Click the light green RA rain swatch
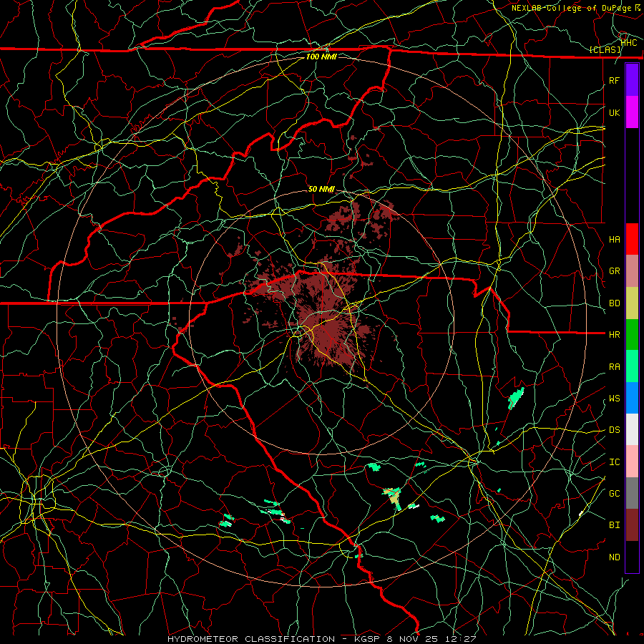This screenshot has height=644, width=644. point(632,366)
